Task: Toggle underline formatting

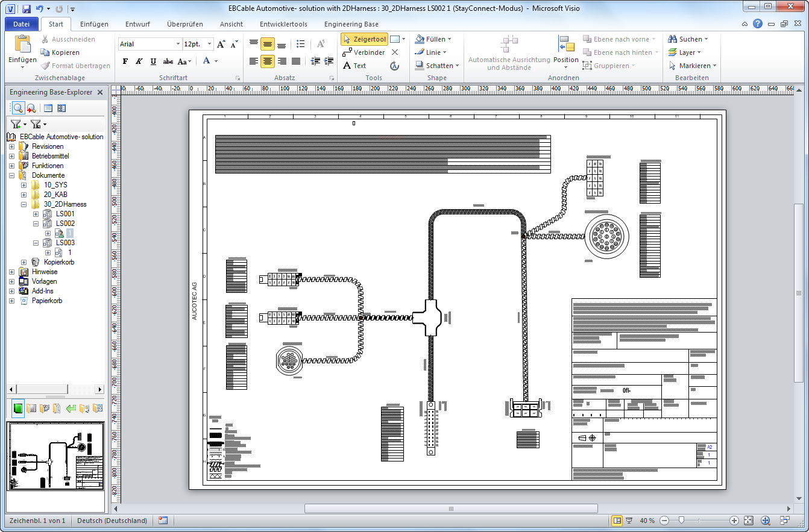Action: [x=153, y=61]
